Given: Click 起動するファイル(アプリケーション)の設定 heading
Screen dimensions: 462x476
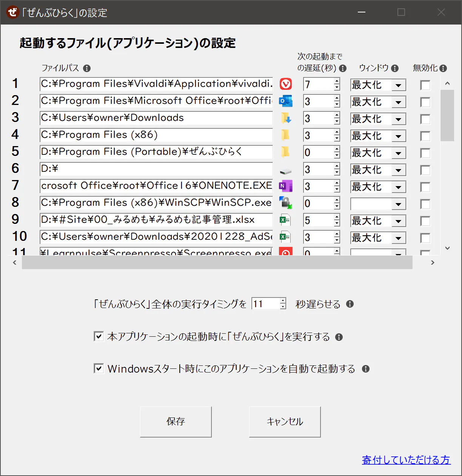Looking at the screenshot, I should [128, 43].
